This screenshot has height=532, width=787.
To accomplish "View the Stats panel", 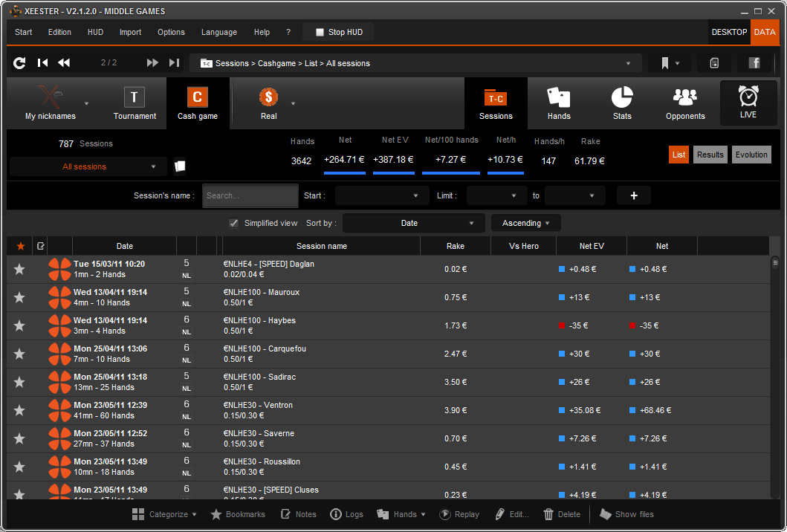I will 621,103.
